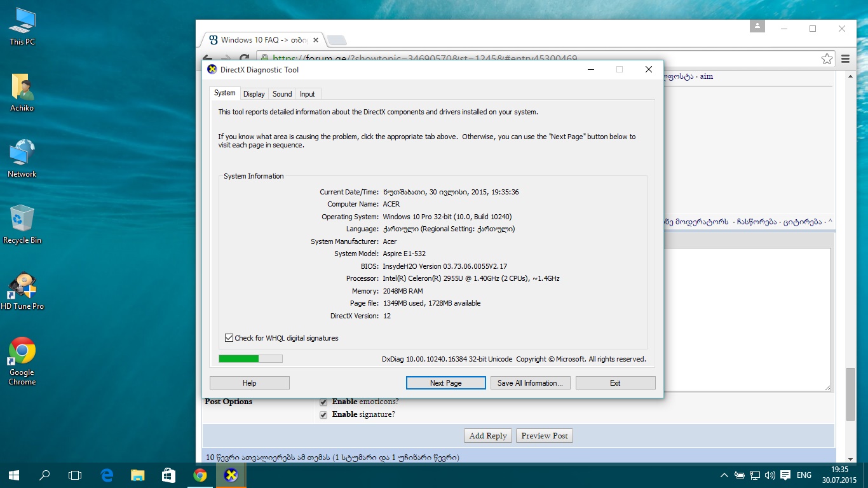This screenshot has width=868, height=488.
Task: Switch to the Display tab
Action: (x=254, y=94)
